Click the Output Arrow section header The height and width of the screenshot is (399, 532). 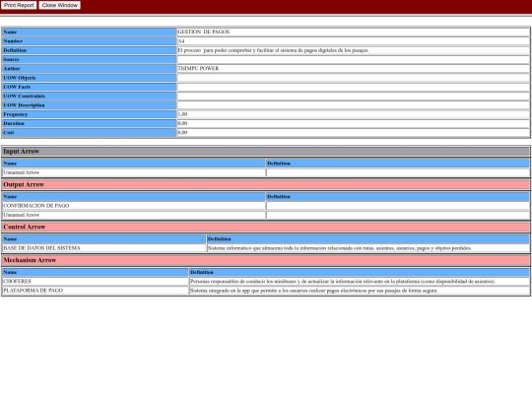(x=266, y=184)
